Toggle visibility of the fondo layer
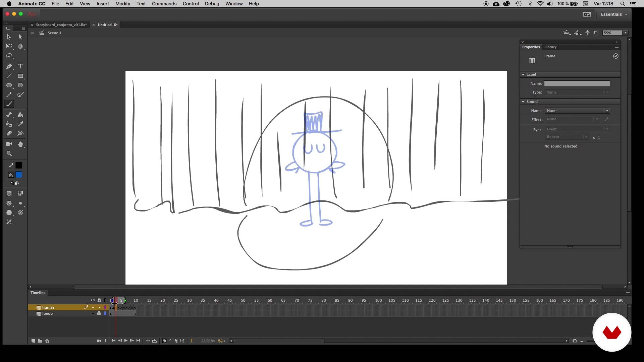The image size is (644, 362). (x=93, y=313)
